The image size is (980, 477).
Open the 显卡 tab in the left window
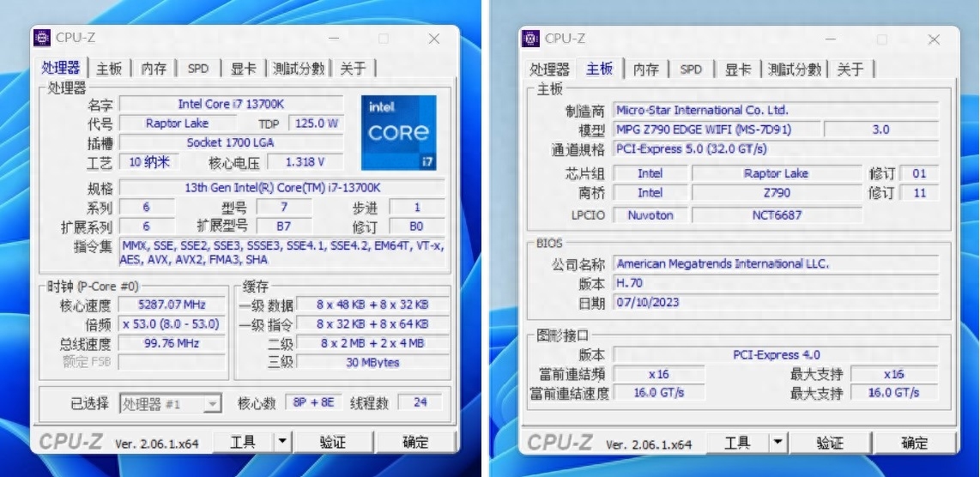tap(244, 68)
